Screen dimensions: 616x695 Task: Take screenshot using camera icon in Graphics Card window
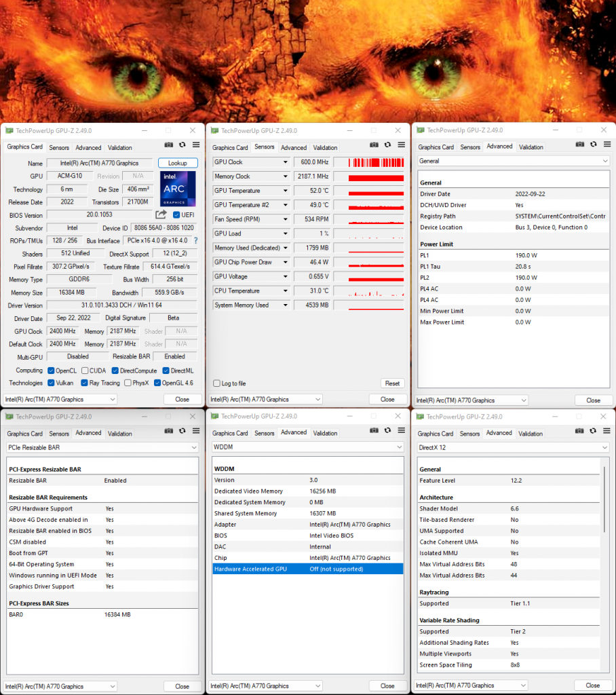point(169,145)
